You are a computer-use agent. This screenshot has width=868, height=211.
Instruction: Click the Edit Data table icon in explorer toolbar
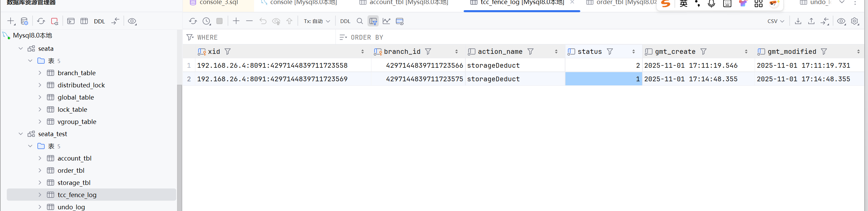click(x=84, y=21)
